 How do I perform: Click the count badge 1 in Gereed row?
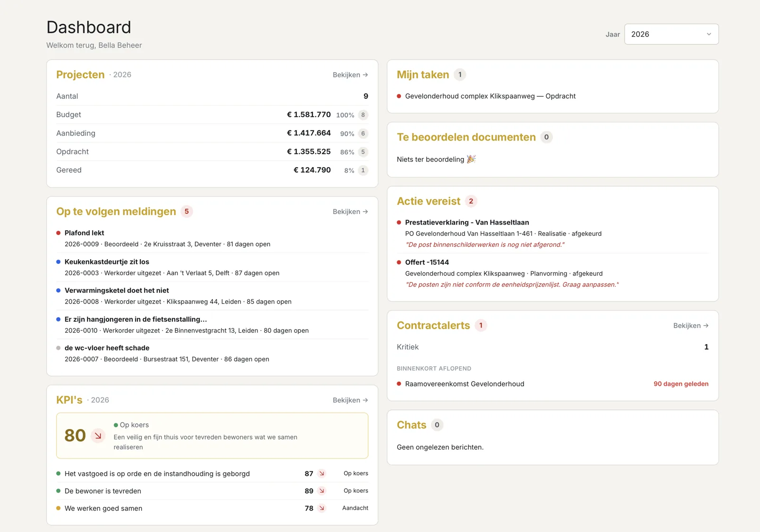click(363, 170)
